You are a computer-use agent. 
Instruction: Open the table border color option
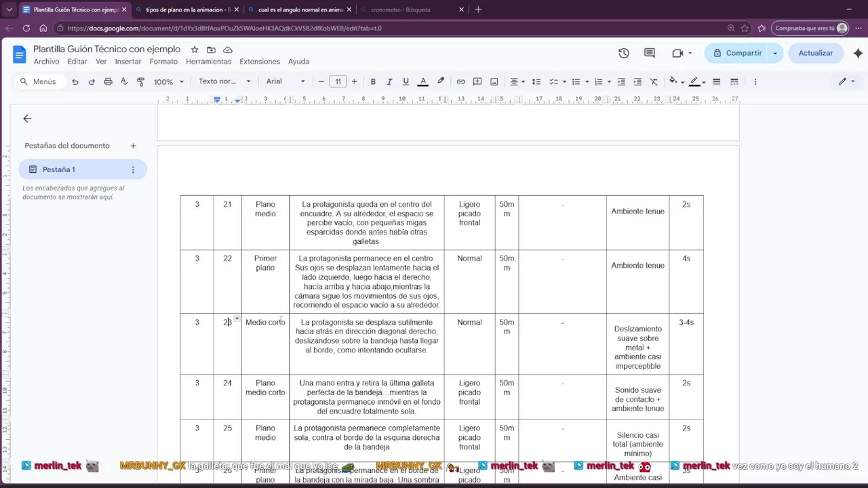pyautogui.click(x=698, y=81)
